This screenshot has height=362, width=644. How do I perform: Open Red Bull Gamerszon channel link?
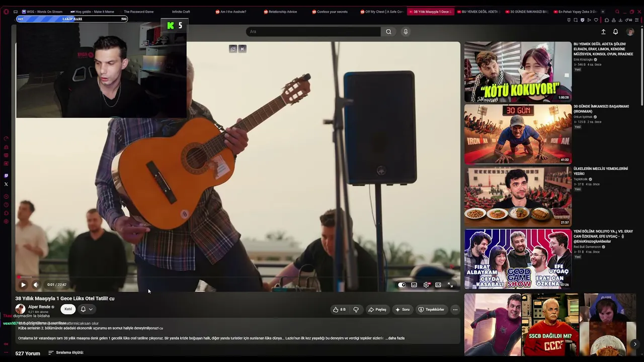pos(588,247)
